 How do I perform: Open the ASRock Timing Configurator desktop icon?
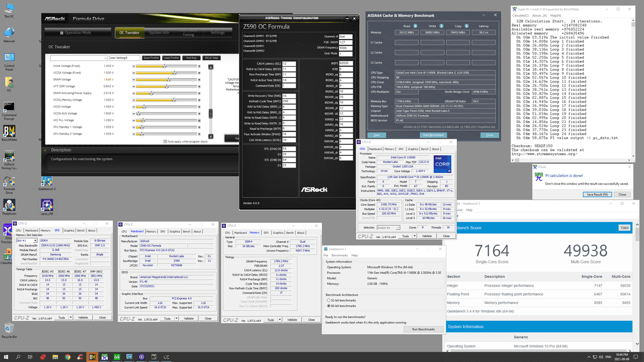(x=9, y=159)
